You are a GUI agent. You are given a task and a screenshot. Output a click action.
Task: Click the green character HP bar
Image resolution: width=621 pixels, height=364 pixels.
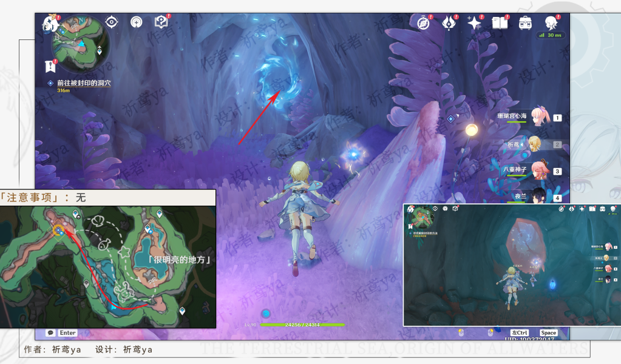(302, 325)
